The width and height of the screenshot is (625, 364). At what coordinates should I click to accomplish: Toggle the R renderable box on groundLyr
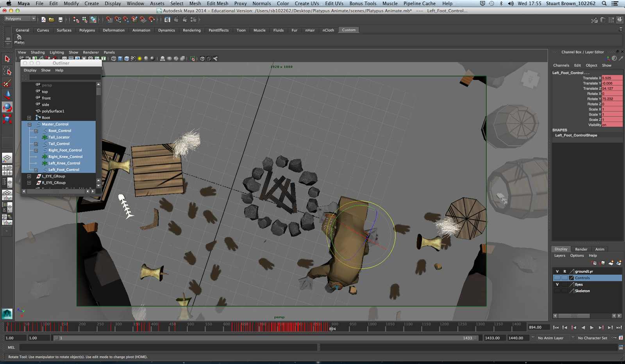pos(565,271)
